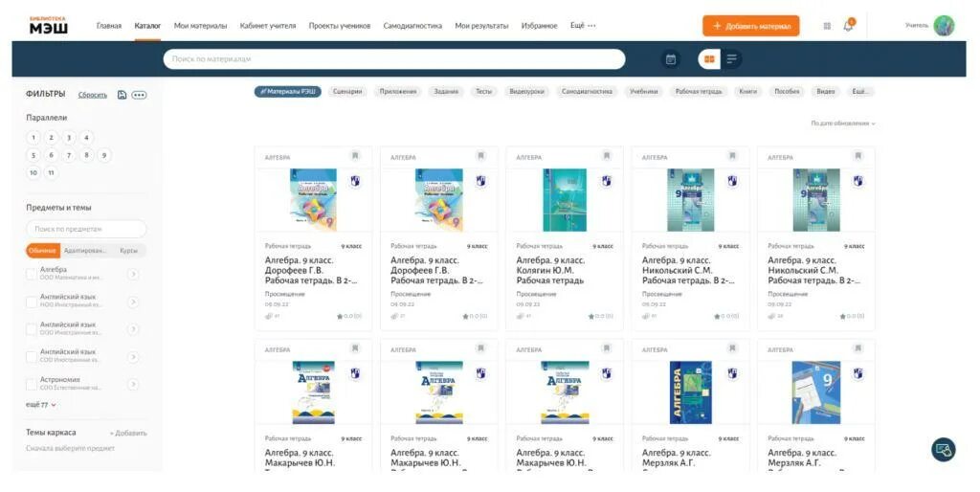Click the Сбросить filters link

tap(93, 95)
